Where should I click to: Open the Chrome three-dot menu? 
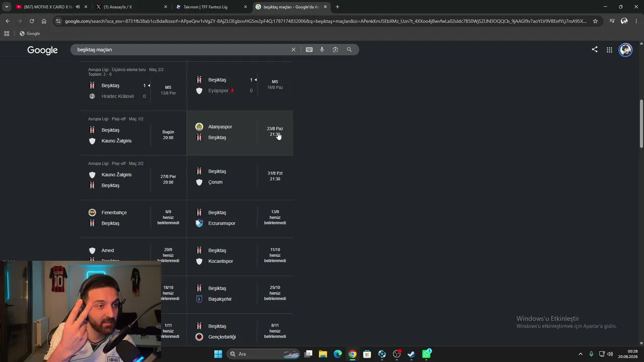(636, 21)
